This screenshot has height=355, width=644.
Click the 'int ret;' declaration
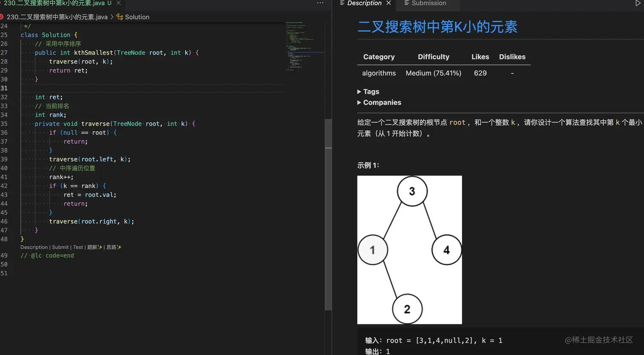pos(49,97)
